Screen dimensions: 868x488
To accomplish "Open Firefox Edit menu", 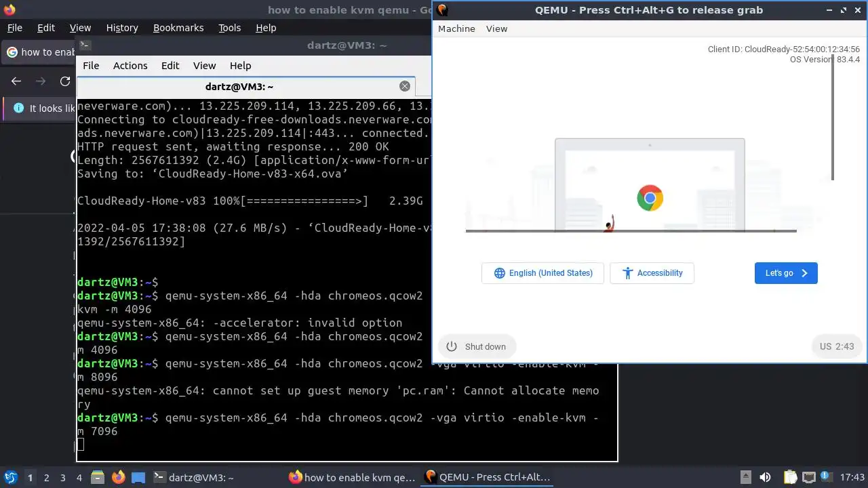I will (46, 28).
